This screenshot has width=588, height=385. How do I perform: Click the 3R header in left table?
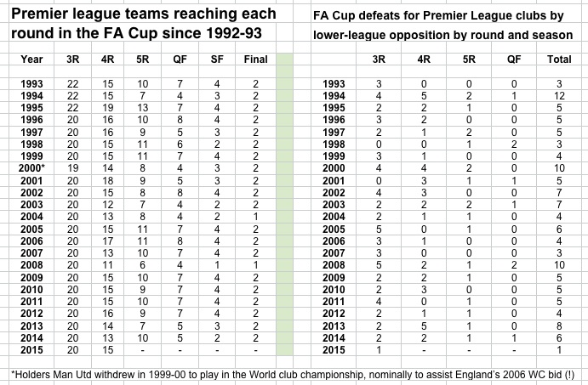[x=72, y=59]
